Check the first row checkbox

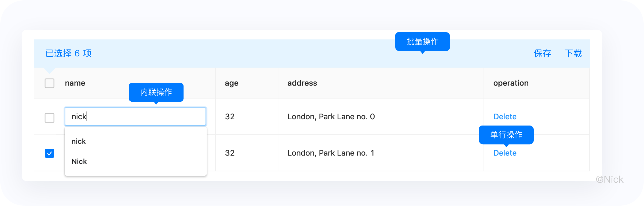click(49, 118)
